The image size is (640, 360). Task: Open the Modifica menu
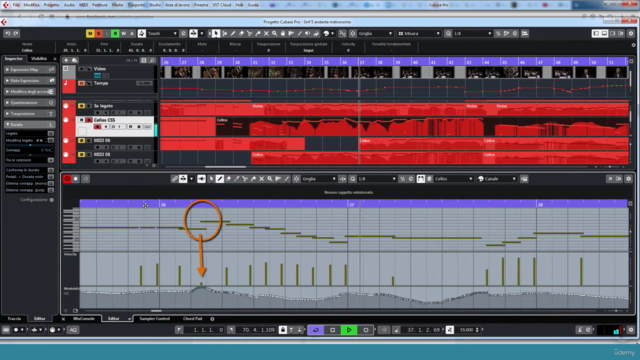point(31,5)
